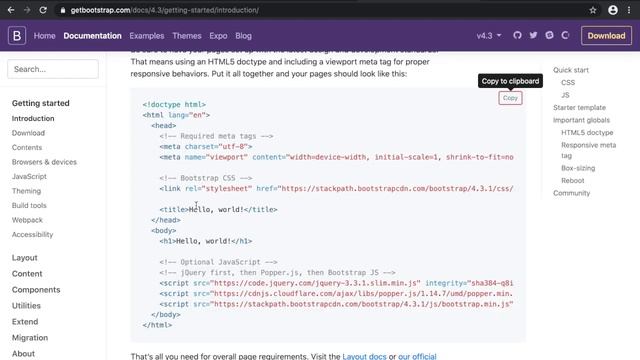Screen dimensions: 640x360
Task: Open Themes in navbar
Action: click(187, 36)
